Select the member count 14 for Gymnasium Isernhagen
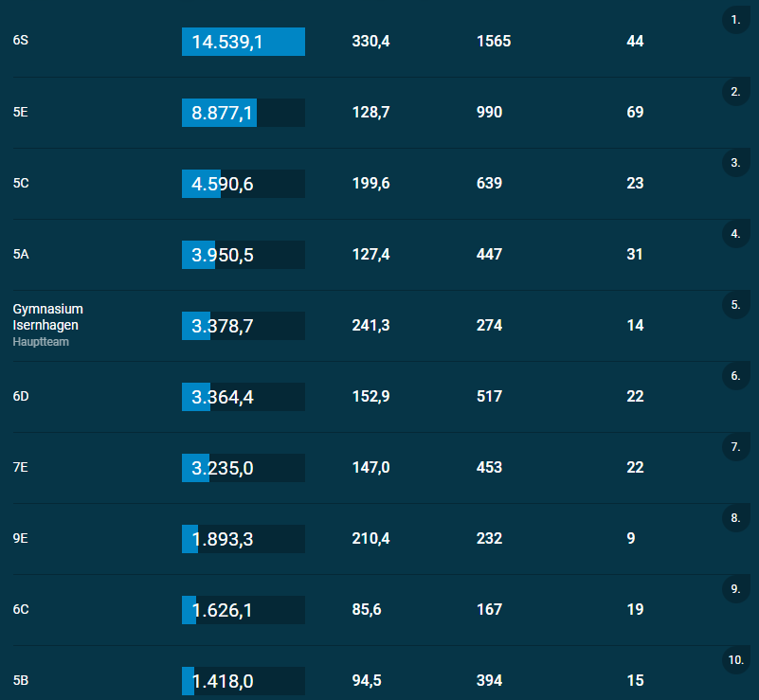 [x=635, y=325]
